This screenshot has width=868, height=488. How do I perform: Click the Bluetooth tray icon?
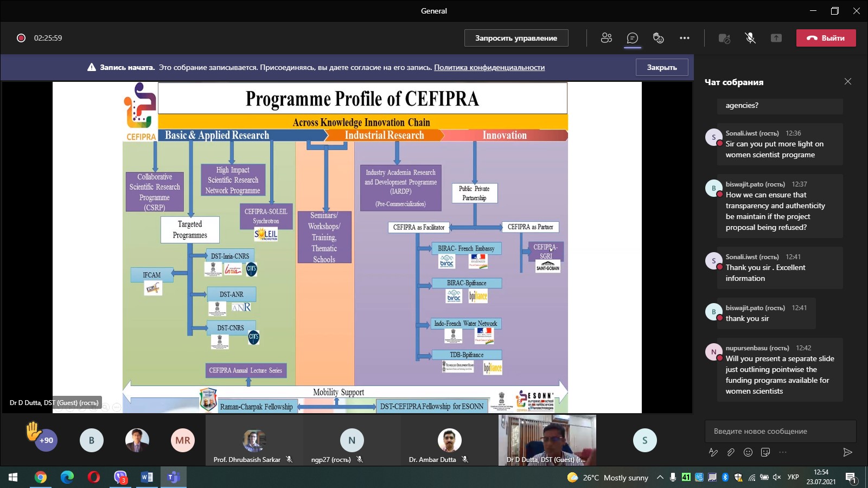coord(725,478)
